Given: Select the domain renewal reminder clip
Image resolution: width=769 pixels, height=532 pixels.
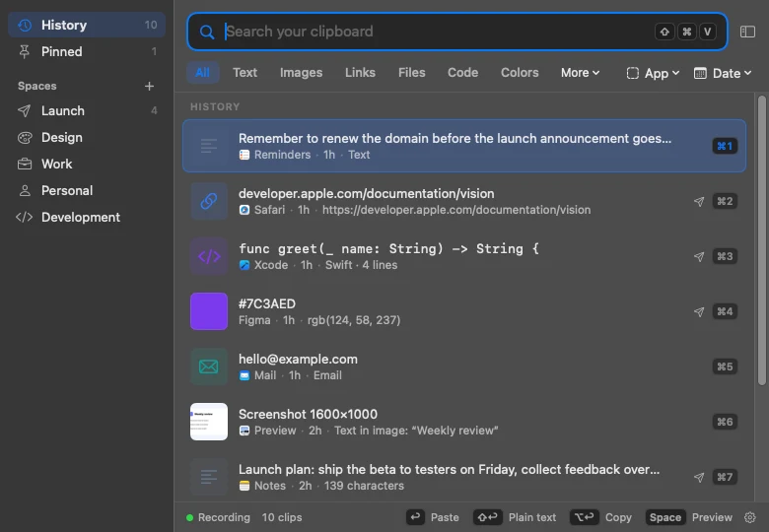Looking at the screenshot, I should tap(464, 146).
